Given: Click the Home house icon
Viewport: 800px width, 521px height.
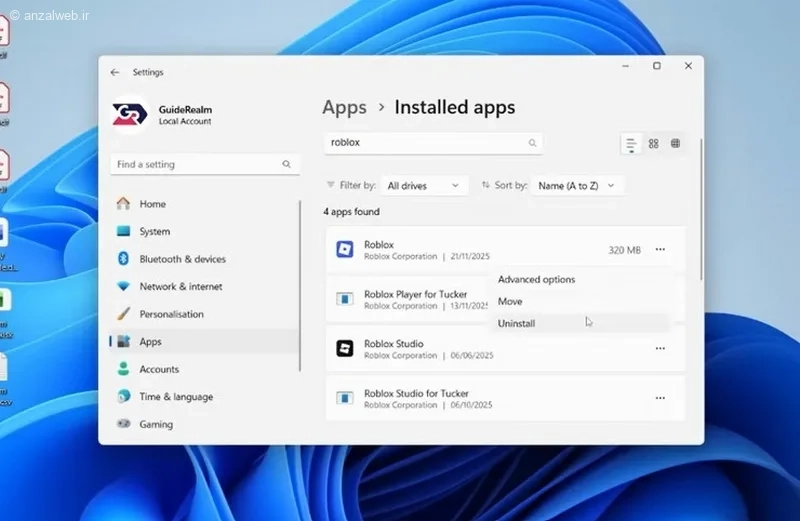Looking at the screenshot, I should 123,203.
